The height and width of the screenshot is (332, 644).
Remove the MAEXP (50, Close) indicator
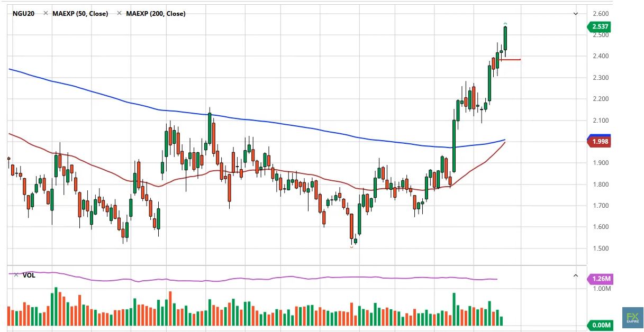pos(46,14)
